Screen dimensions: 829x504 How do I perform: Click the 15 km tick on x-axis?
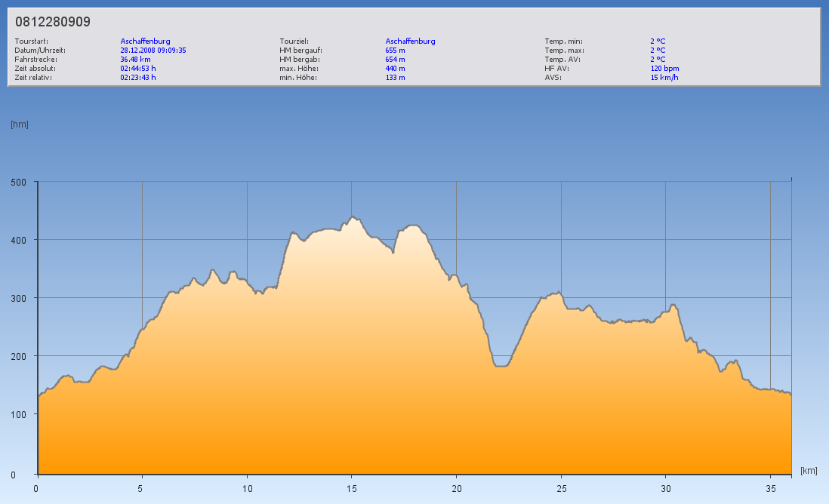[351, 488]
